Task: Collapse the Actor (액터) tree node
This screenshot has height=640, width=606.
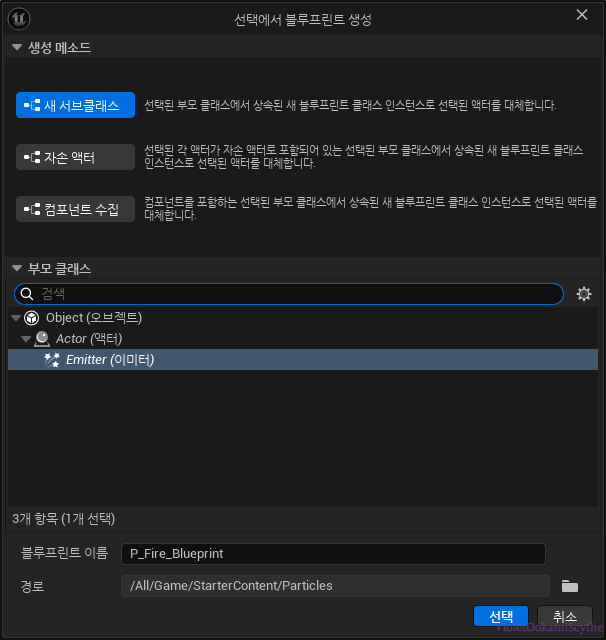Action: tap(26, 339)
